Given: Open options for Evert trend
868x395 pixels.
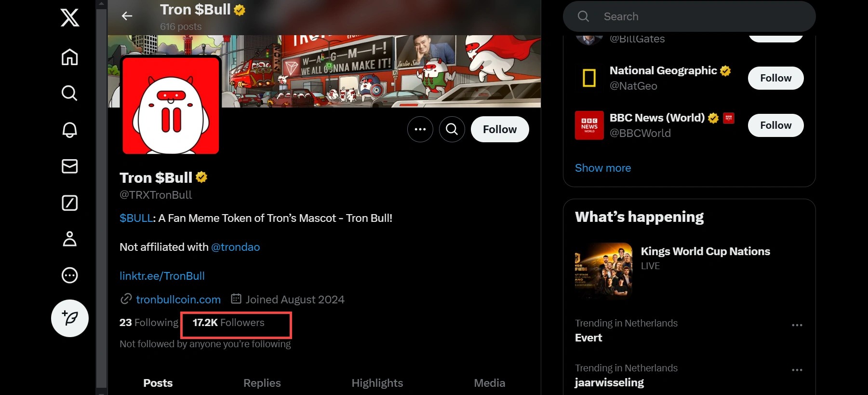Looking at the screenshot, I should (797, 325).
